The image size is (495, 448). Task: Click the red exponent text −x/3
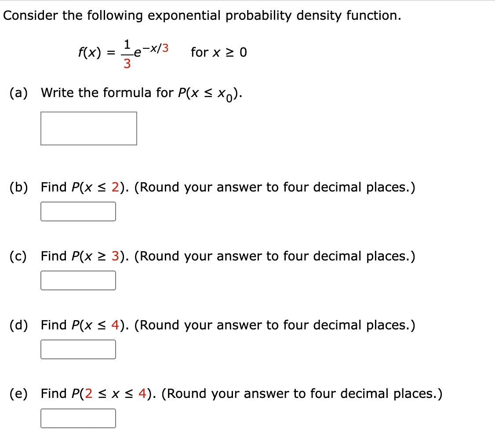156,46
